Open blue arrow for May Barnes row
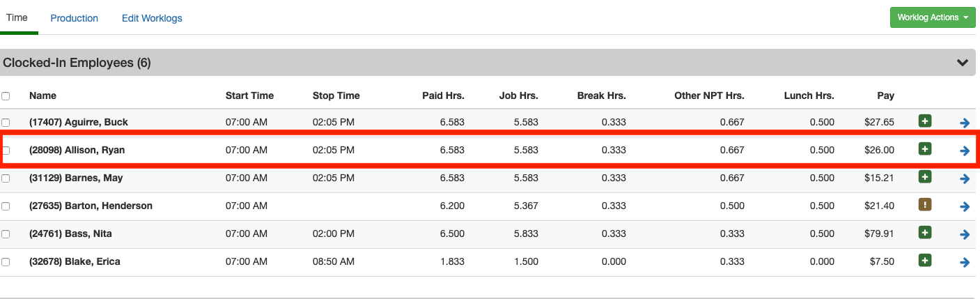980x299 pixels. click(965, 178)
